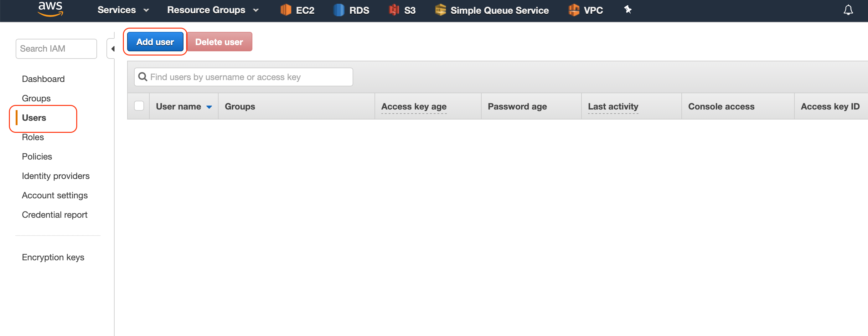The height and width of the screenshot is (336, 868).
Task: Collapse the IAM sidebar panel
Action: click(x=112, y=48)
